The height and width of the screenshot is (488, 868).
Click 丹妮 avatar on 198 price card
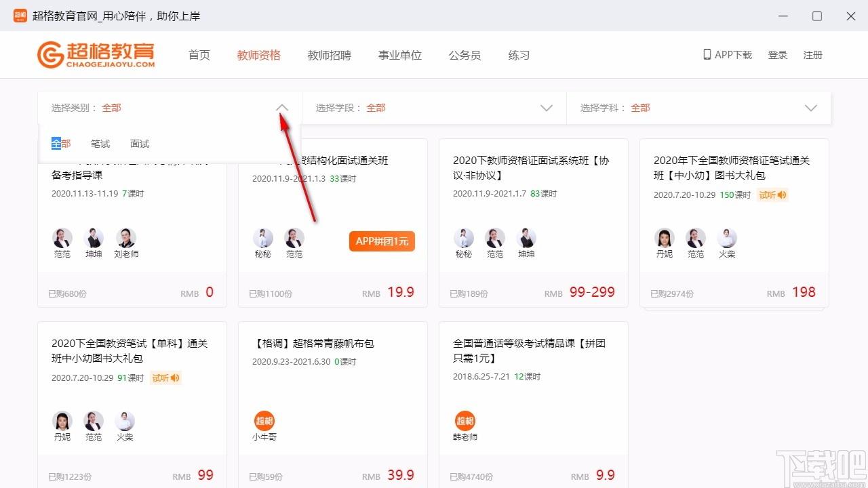[665, 238]
